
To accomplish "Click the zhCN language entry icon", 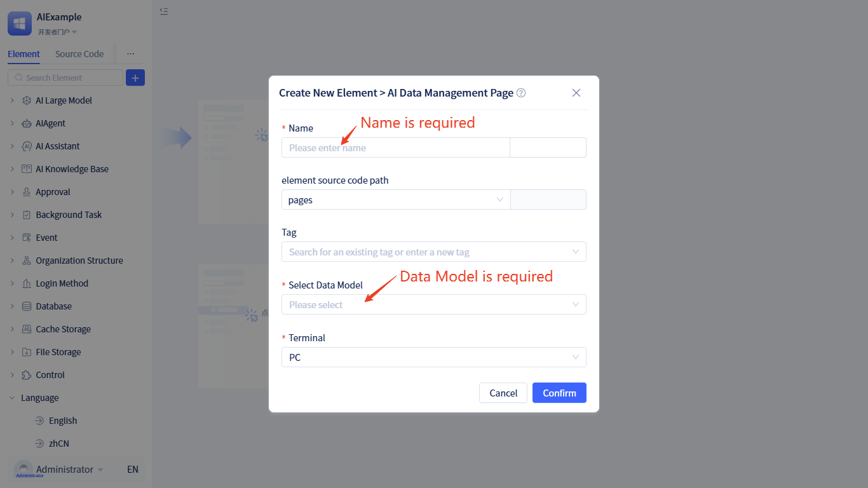I will point(39,444).
